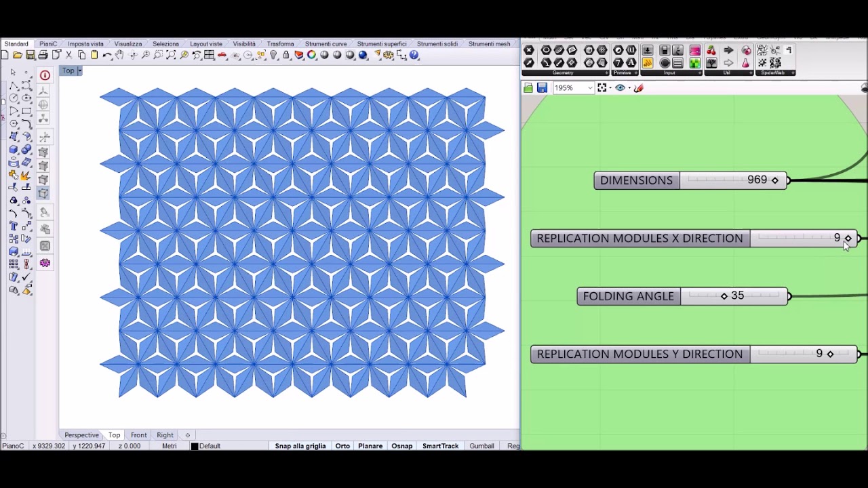Select the pointer arrow tool in left sidebar
The height and width of the screenshot is (488, 868).
pyautogui.click(x=13, y=72)
